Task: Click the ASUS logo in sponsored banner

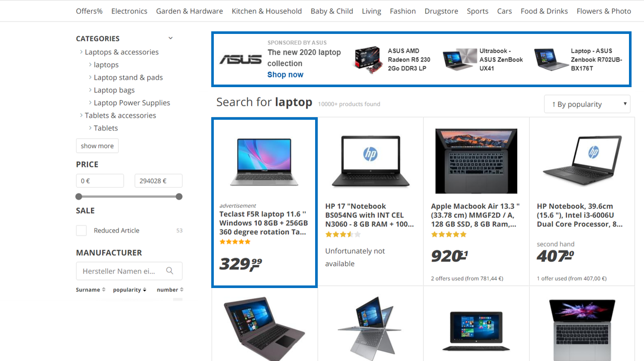Action: pyautogui.click(x=240, y=59)
